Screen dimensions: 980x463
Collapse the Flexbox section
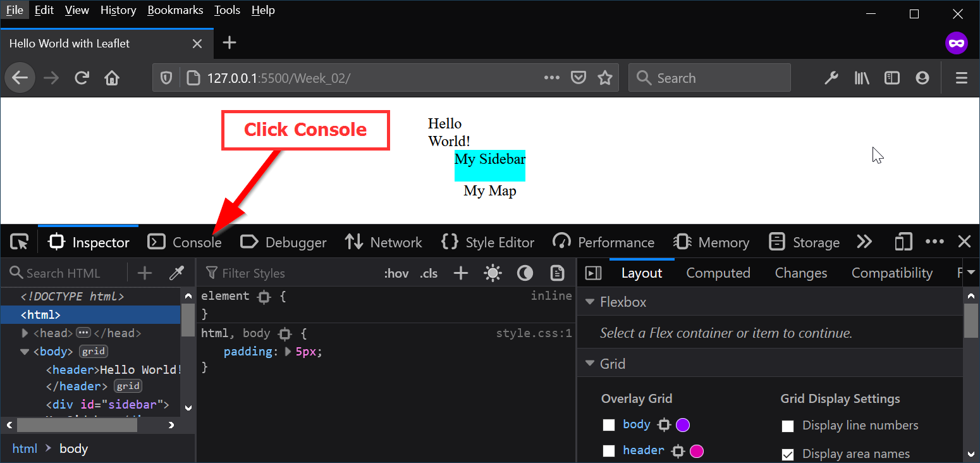590,302
